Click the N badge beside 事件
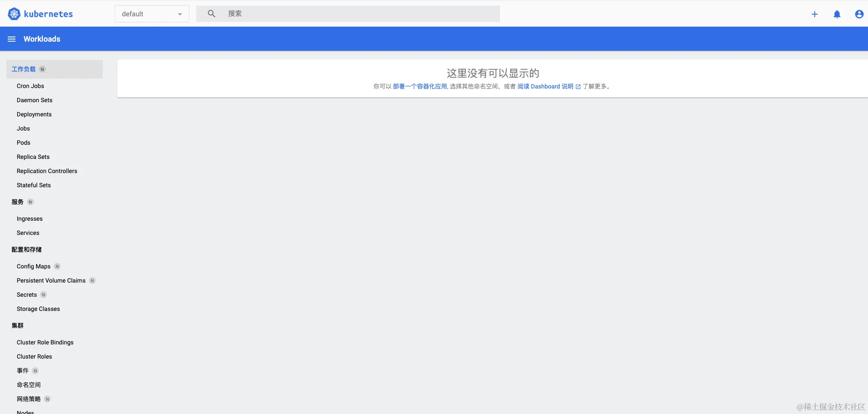The width and height of the screenshot is (868, 414). [35, 371]
